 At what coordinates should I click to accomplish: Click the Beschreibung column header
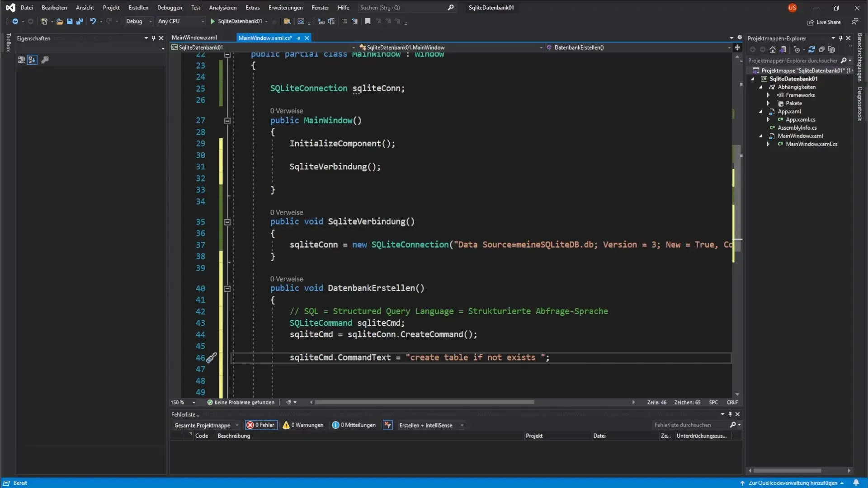point(234,436)
